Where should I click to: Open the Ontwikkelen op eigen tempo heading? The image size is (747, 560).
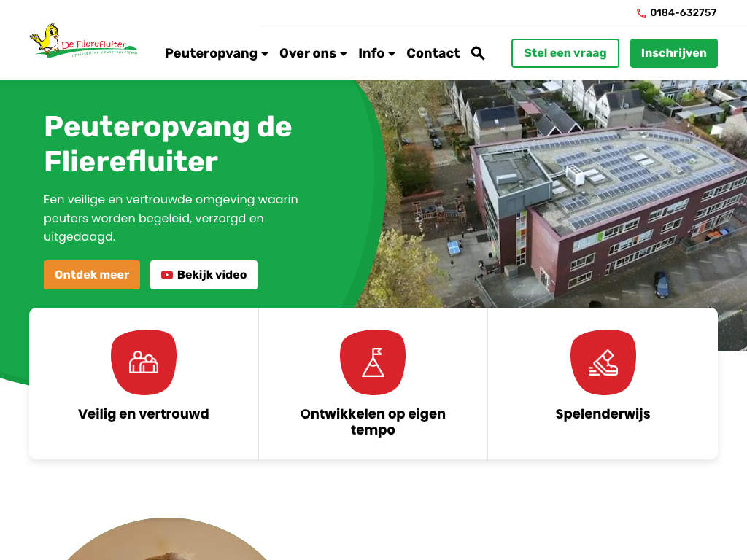pyautogui.click(x=373, y=421)
